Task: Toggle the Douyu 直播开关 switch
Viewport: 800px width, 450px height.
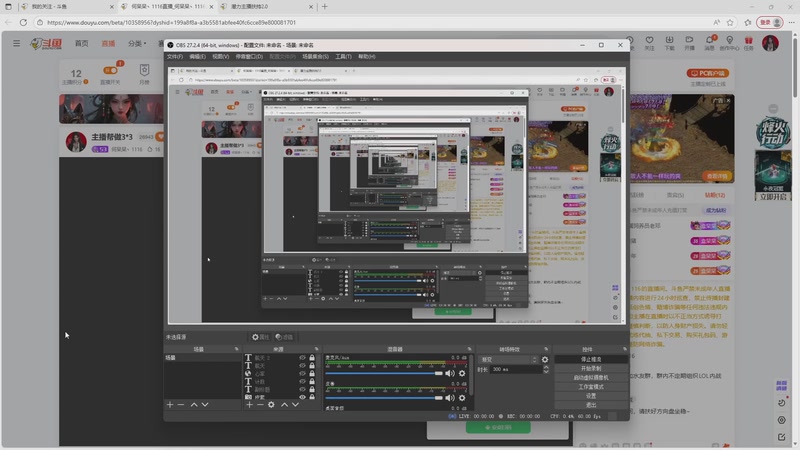Action: (x=110, y=70)
